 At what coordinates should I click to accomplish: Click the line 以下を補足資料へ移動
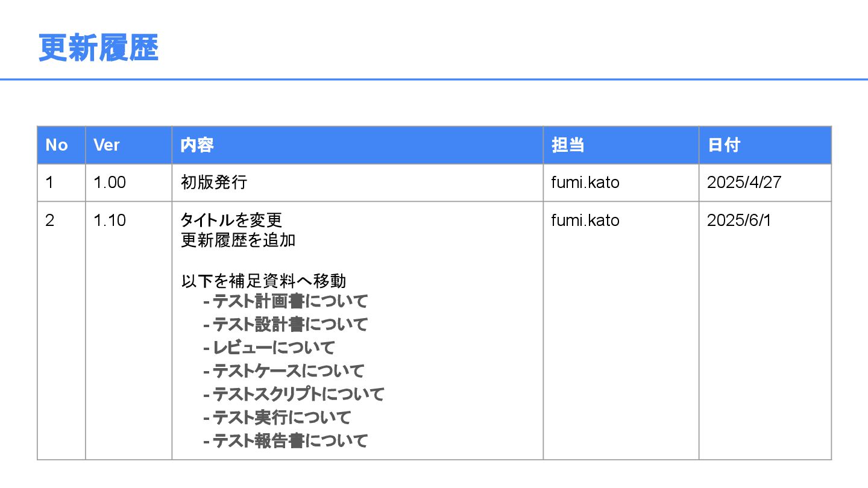(263, 281)
